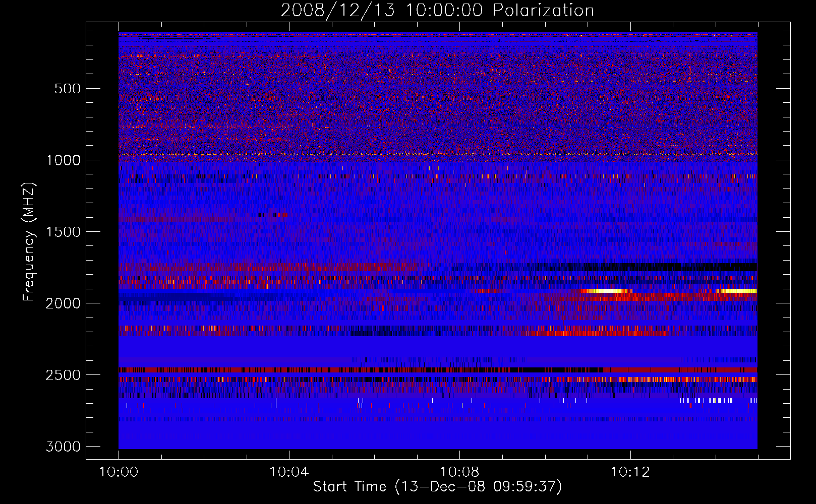Click the 500 frequency tick label
Viewport: 816px width, 504px height.
pos(67,89)
